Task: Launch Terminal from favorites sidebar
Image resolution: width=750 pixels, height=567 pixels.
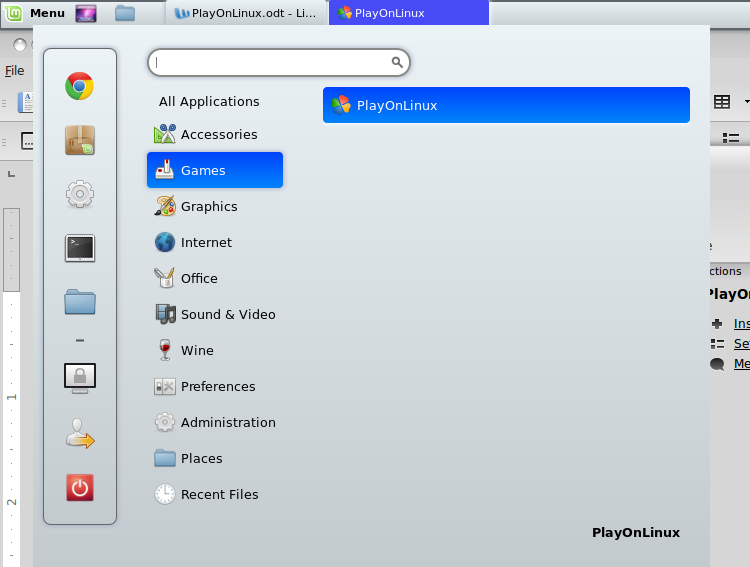Action: coord(80,248)
